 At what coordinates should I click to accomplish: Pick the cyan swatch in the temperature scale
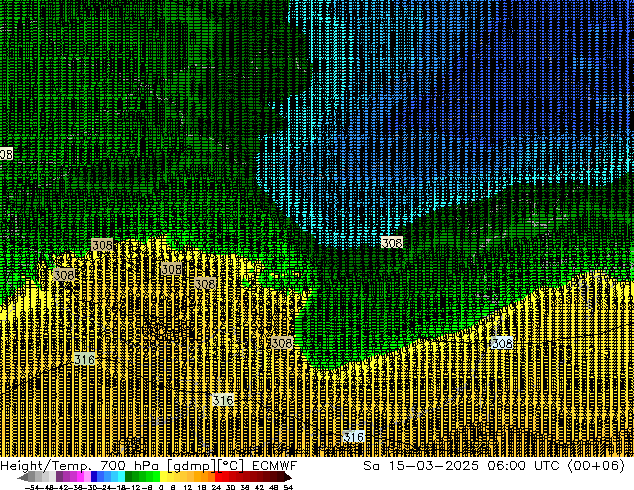coord(121,477)
